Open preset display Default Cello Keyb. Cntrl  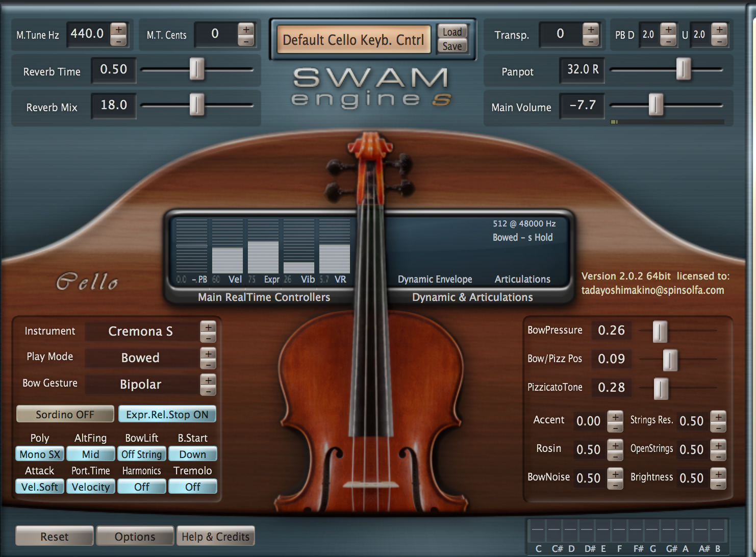354,39
